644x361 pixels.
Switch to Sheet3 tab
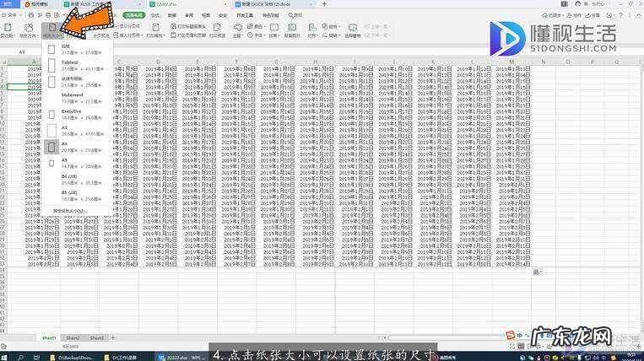click(97, 337)
